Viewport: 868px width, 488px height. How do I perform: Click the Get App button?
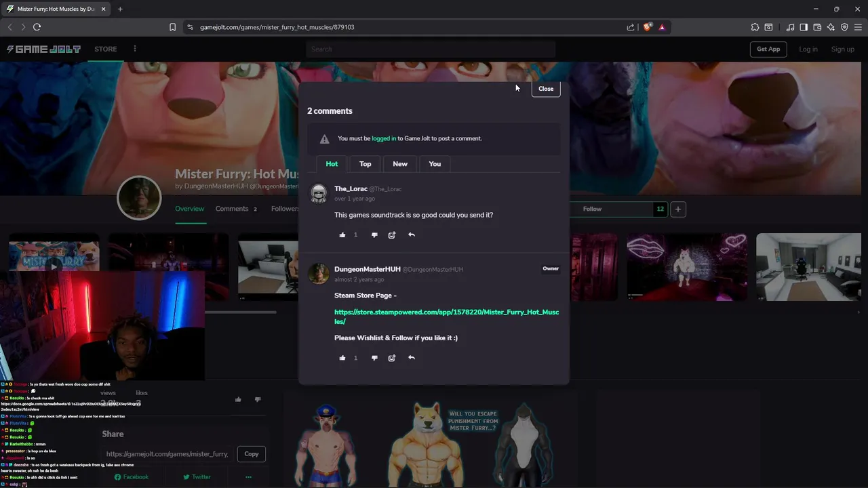click(768, 49)
